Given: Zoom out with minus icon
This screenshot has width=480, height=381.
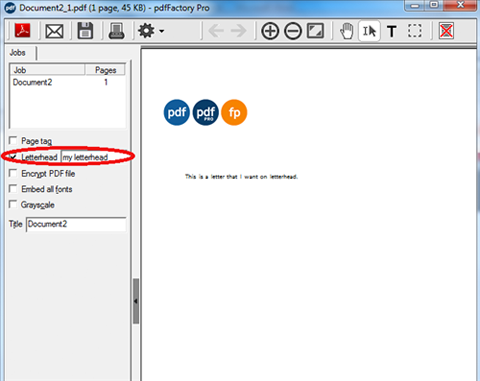Looking at the screenshot, I should [293, 31].
